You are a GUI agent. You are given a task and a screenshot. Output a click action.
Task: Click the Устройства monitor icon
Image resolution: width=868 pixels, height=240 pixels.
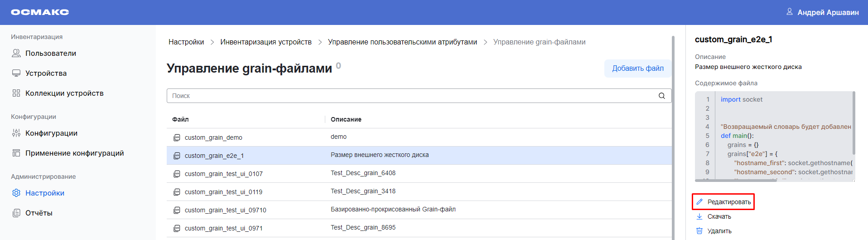click(x=16, y=73)
